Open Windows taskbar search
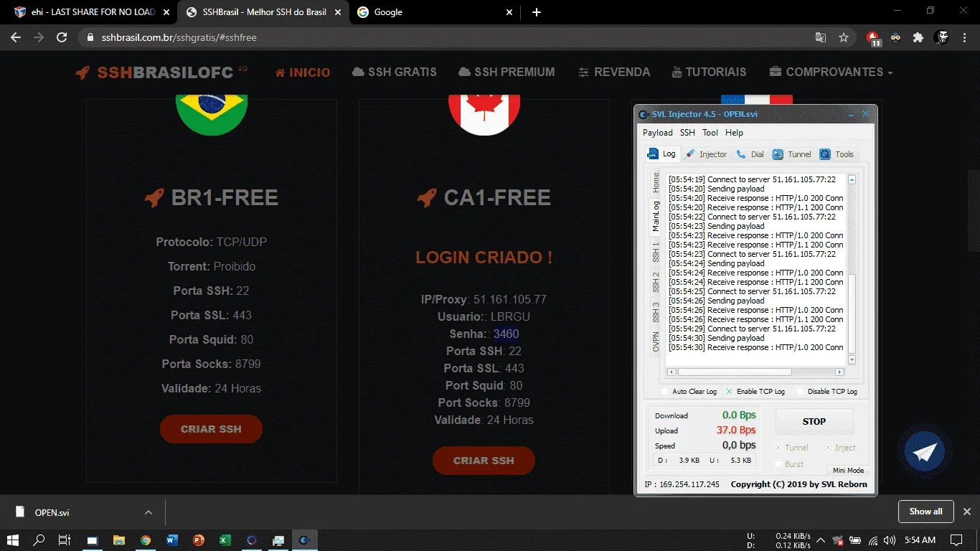This screenshot has width=980, height=551. tap(39, 540)
